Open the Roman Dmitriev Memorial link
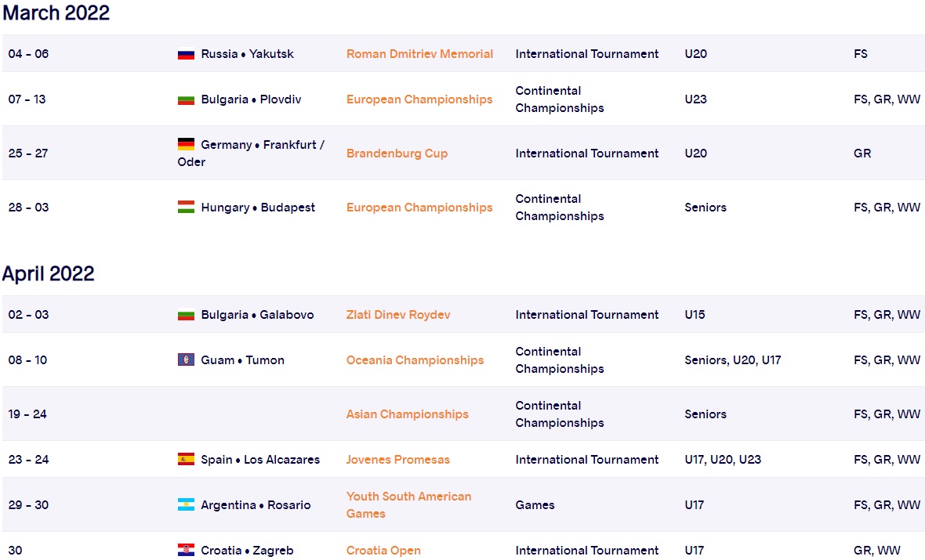The height and width of the screenshot is (560, 925). (419, 54)
